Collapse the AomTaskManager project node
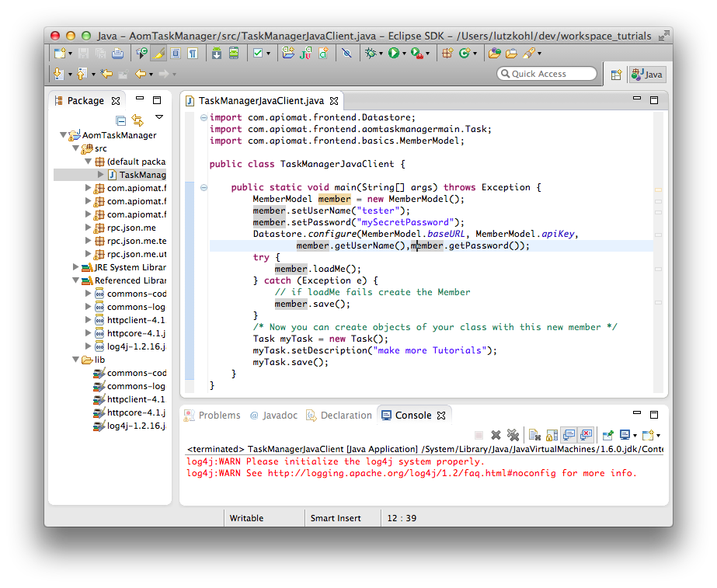 (64, 135)
